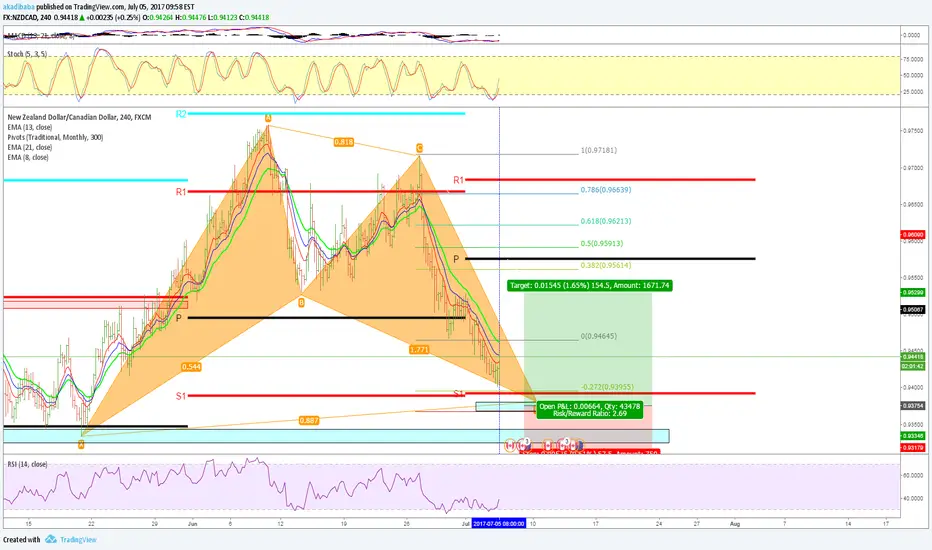Select the EMA (8, close) legend entry

[x=28, y=158]
